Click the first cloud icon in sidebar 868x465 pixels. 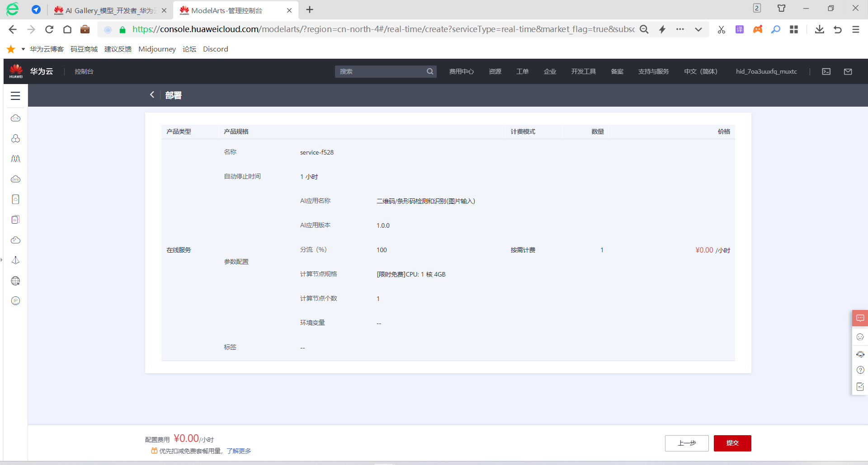coord(15,118)
